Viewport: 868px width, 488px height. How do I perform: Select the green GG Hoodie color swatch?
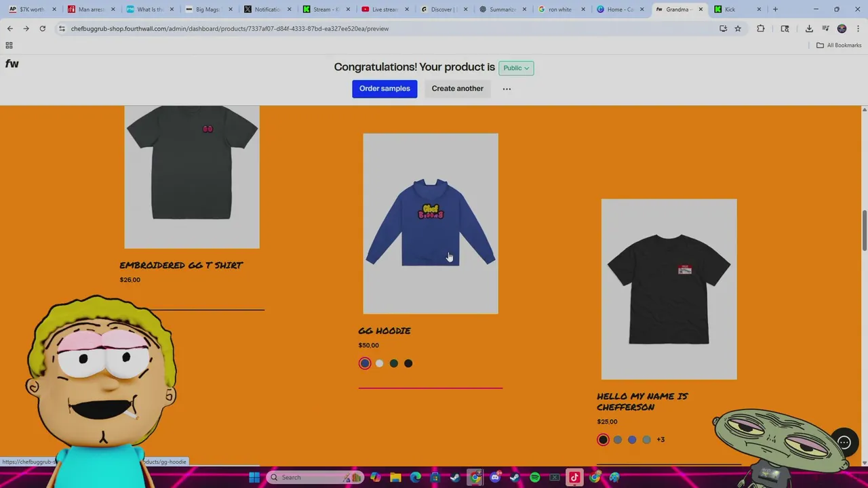[x=393, y=363]
